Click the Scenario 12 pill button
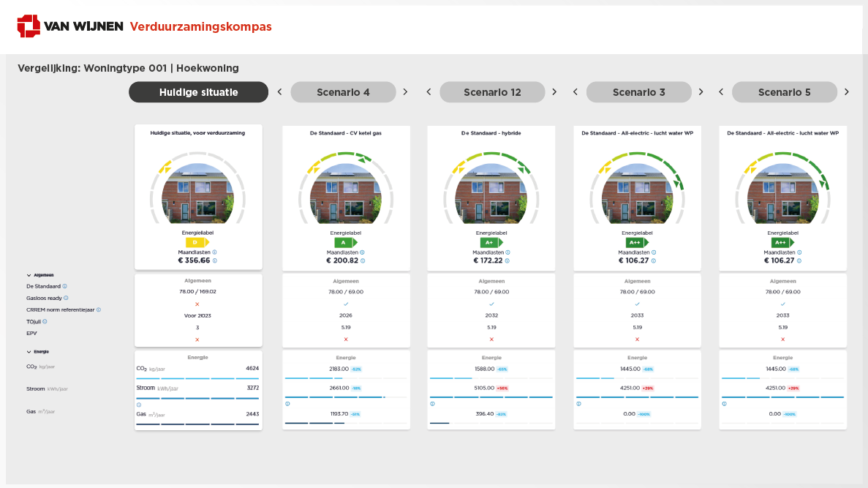This screenshot has width=868, height=488. pyautogui.click(x=492, y=92)
